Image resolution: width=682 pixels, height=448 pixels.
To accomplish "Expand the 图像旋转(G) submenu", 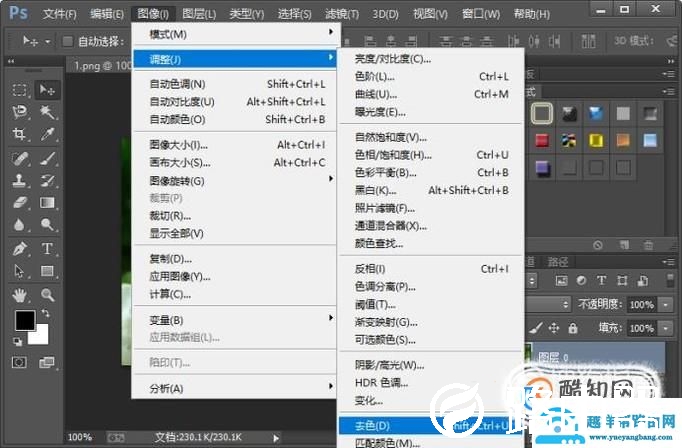I will click(x=331, y=179).
